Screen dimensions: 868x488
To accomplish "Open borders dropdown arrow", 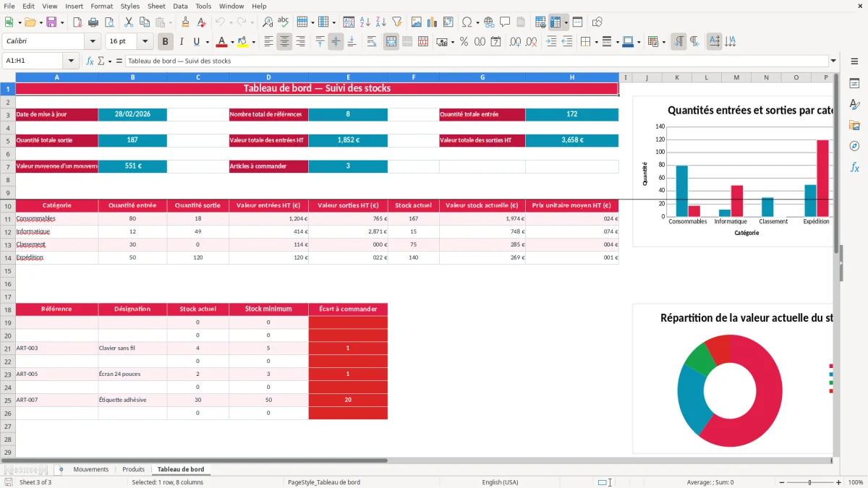I will tap(597, 42).
